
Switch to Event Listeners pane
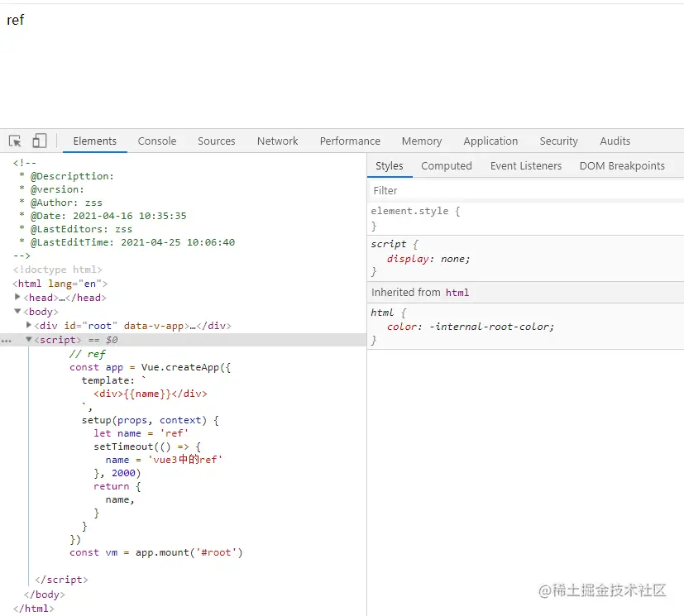[x=525, y=166]
